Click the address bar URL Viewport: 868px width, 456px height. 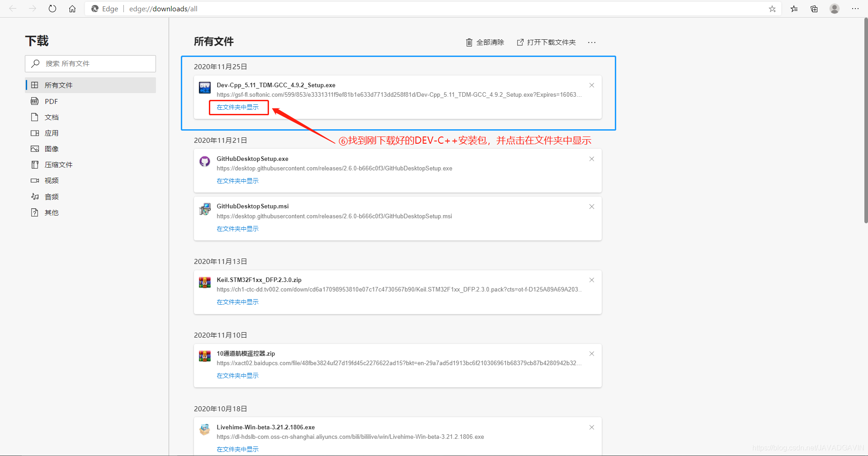[x=163, y=9]
